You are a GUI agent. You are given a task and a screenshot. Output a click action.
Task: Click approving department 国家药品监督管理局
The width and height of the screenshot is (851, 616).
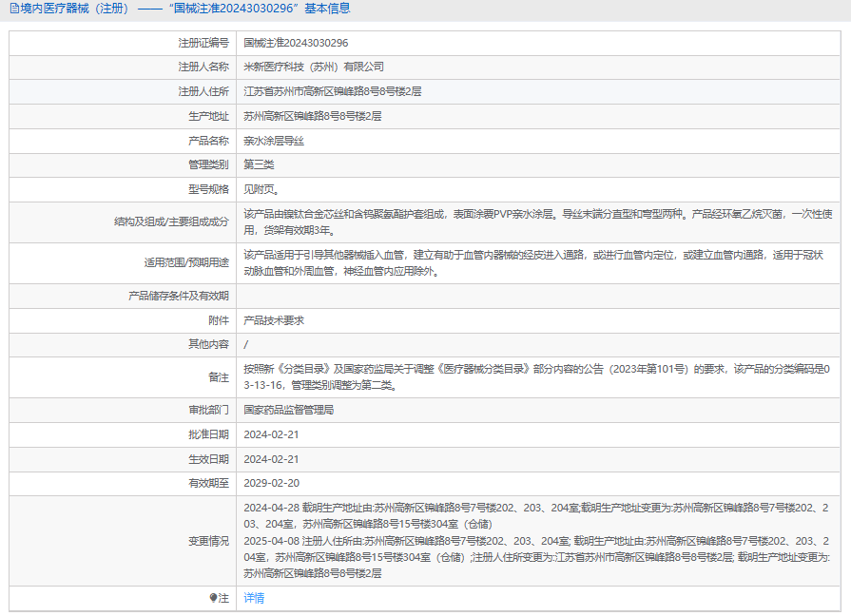click(x=288, y=410)
